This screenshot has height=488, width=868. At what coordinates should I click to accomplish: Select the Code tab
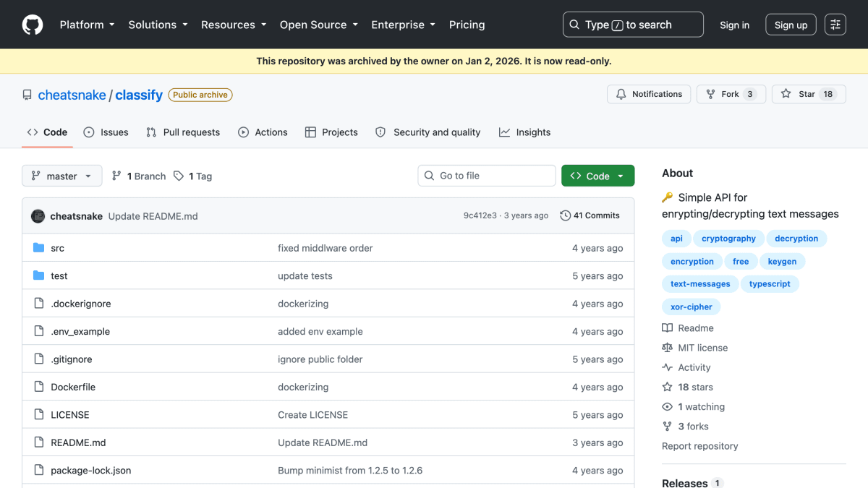point(48,132)
